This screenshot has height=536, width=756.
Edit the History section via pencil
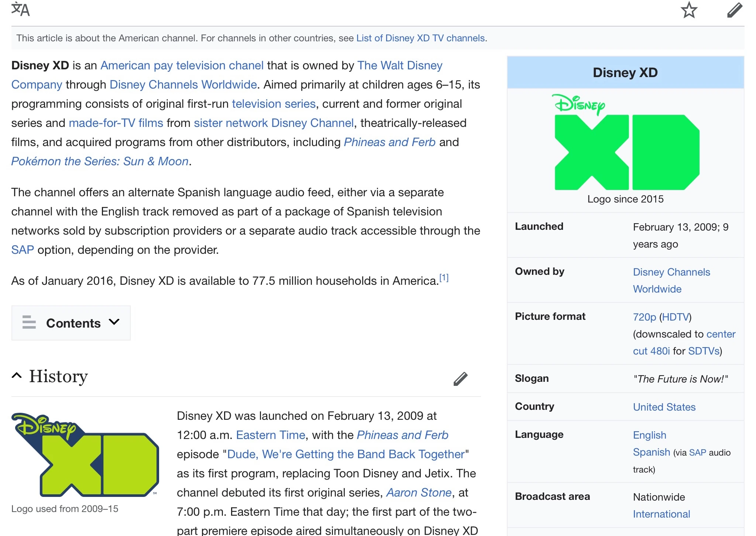pyautogui.click(x=460, y=379)
